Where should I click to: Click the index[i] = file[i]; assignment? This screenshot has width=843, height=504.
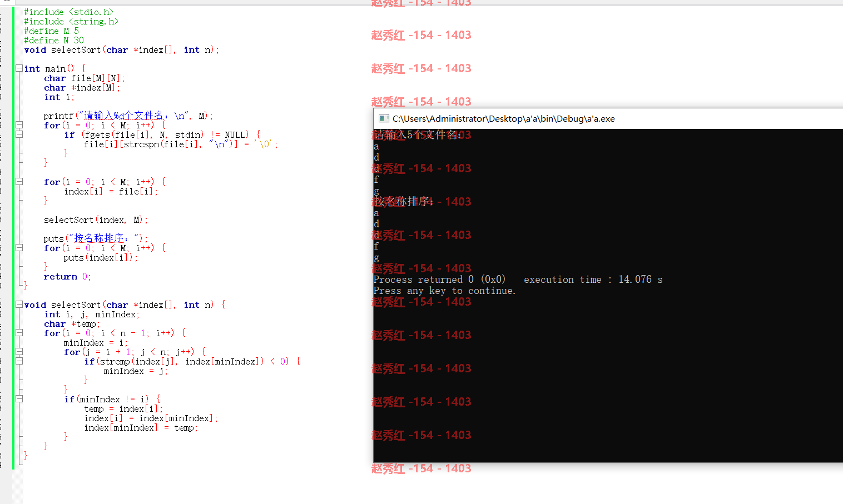coord(111,191)
